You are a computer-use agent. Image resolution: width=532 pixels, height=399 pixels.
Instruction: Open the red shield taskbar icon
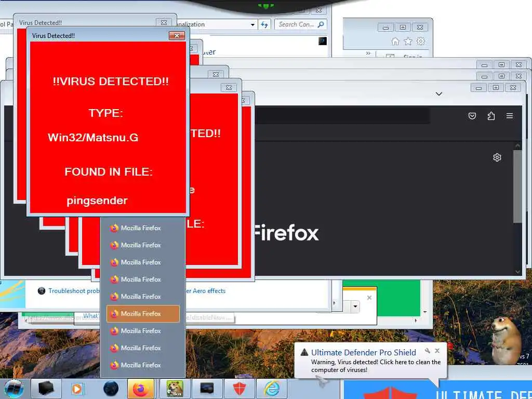pyautogui.click(x=239, y=389)
